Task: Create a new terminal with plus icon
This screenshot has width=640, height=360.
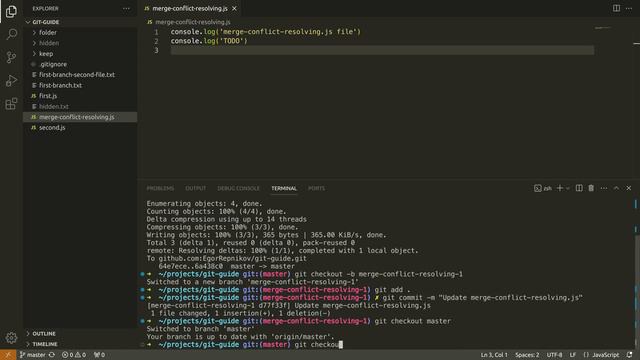Action: pyautogui.click(x=560, y=188)
